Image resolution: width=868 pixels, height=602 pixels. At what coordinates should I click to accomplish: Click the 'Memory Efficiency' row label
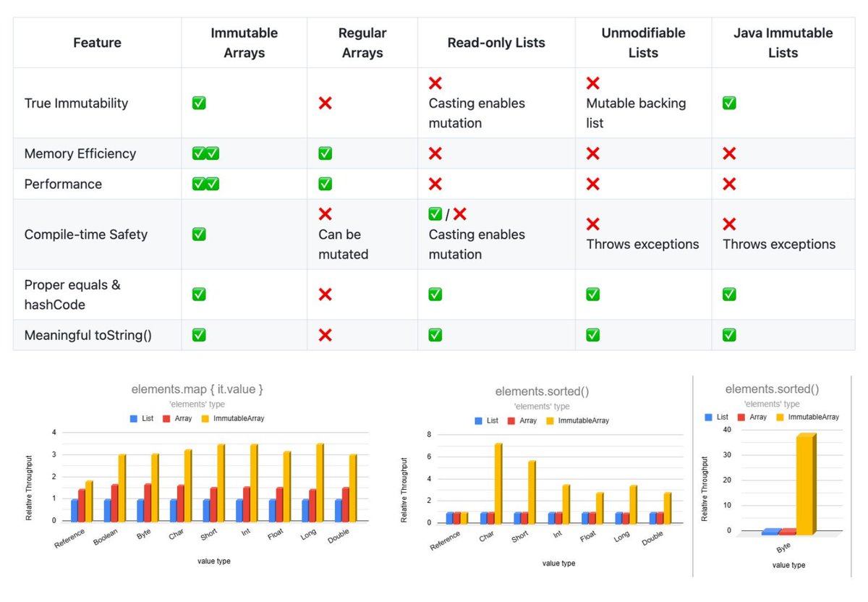(80, 153)
